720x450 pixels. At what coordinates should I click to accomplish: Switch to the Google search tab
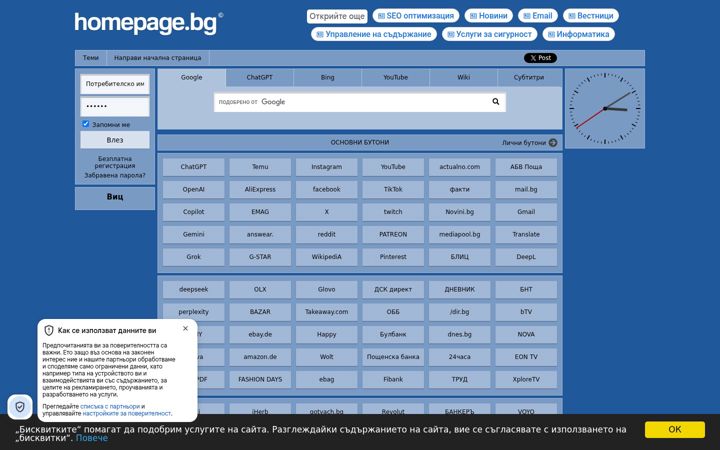pyautogui.click(x=191, y=77)
